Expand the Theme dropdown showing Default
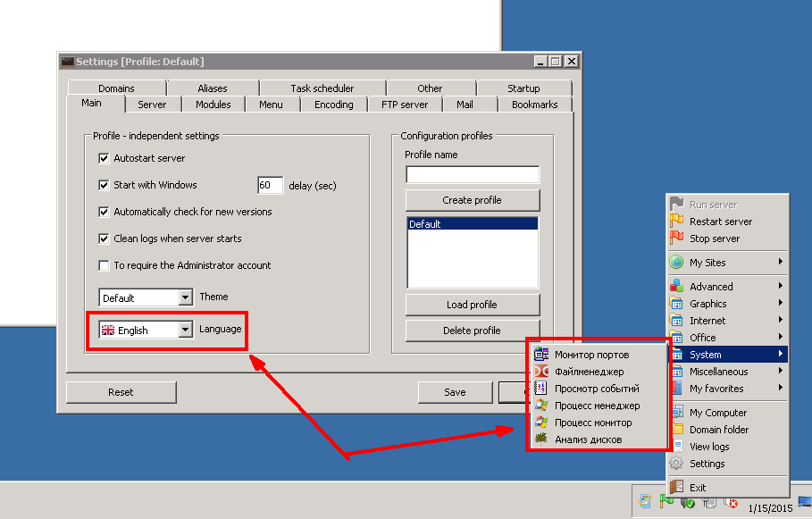 tap(185, 297)
